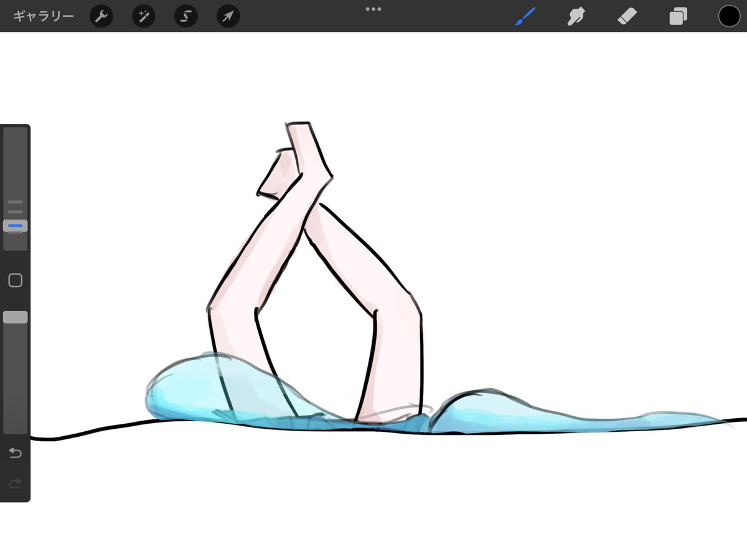
Task: Tap the square modify button in sidebar
Action: coord(16,281)
